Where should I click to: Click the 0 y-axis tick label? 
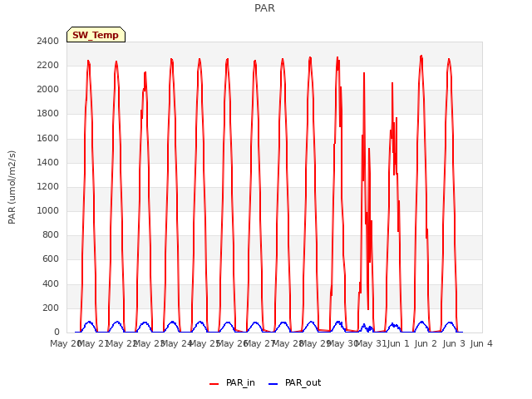pyautogui.click(x=57, y=332)
